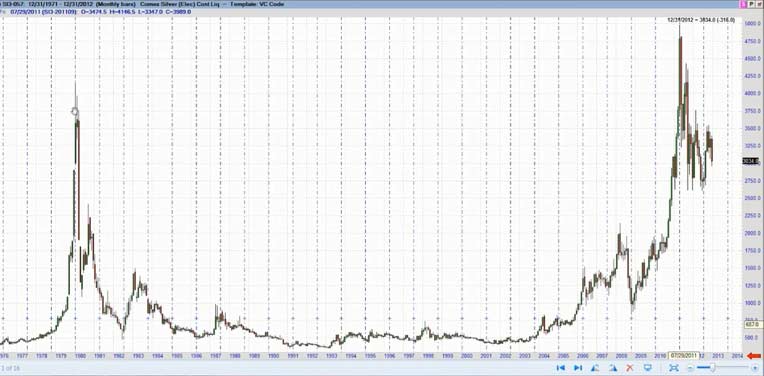Click the expand bar spacing icon
Screen dimensions: 764x376
pyautogui.click(x=612, y=368)
